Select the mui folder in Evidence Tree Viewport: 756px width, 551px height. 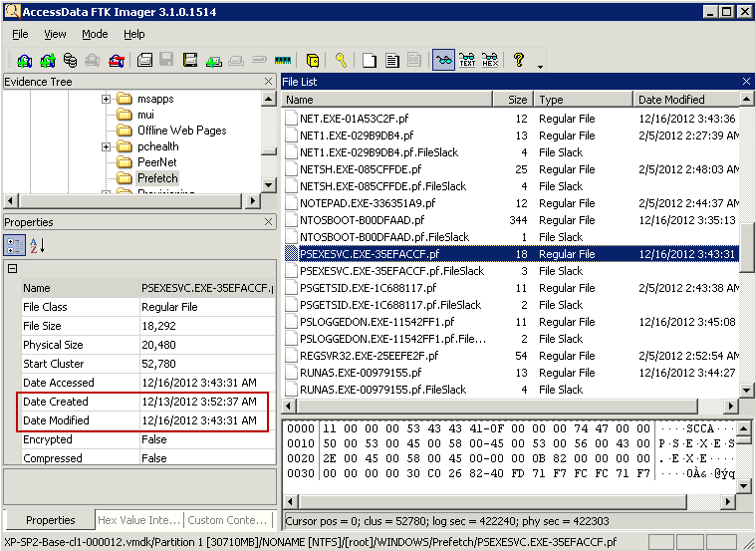click(x=145, y=115)
